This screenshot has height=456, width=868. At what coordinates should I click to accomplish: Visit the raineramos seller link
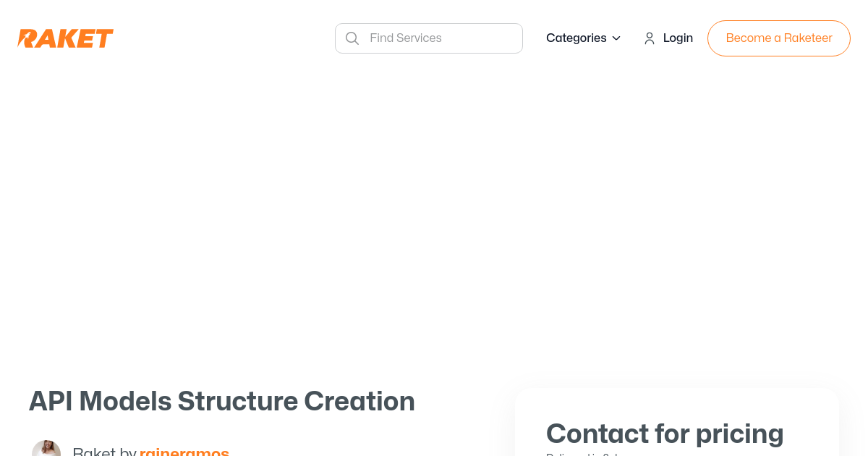pos(184,452)
